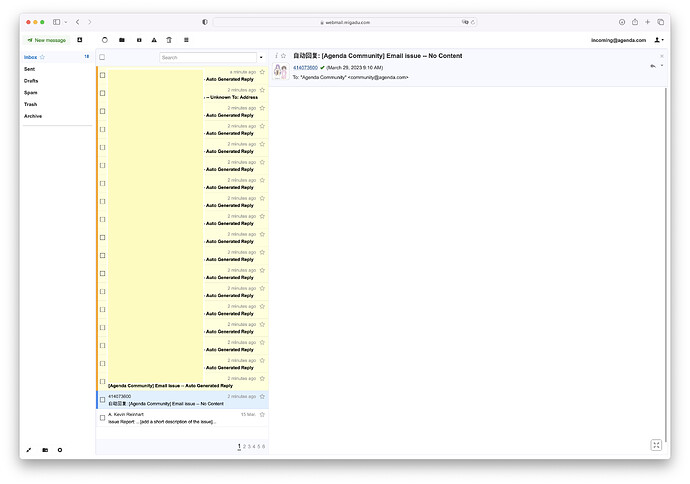Go to page 4 of message list
Viewport: 690px width, 484px height.
[x=254, y=447]
